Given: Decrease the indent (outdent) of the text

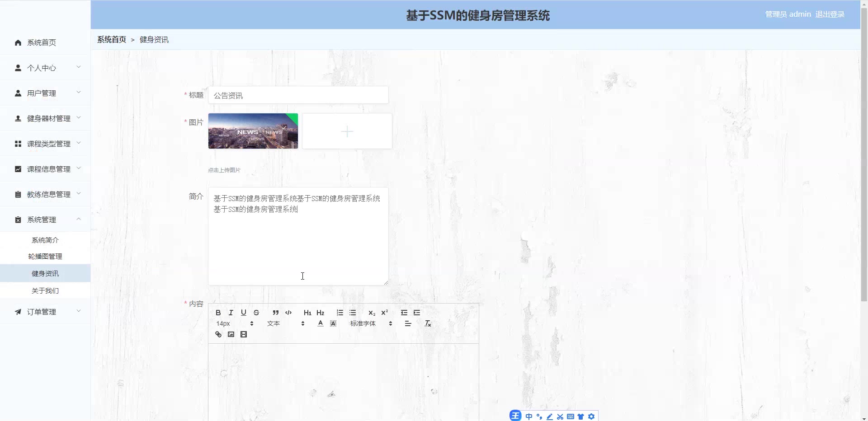Looking at the screenshot, I should coord(404,313).
